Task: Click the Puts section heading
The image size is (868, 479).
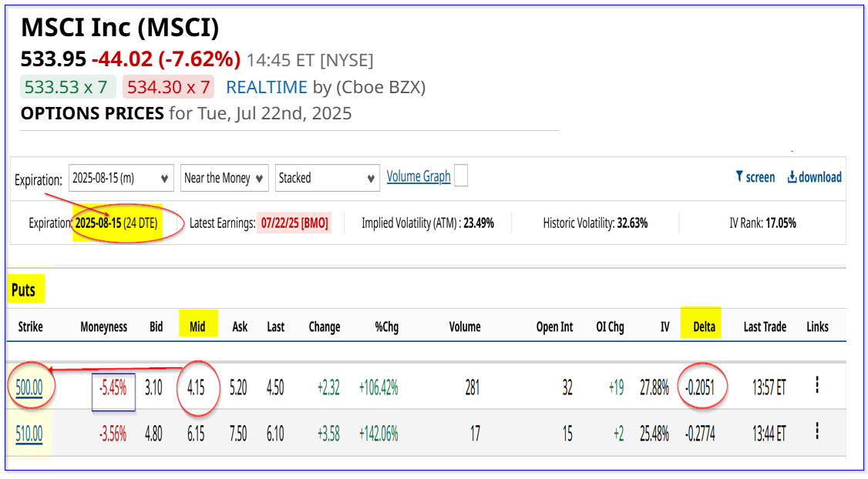Action: coord(23,290)
